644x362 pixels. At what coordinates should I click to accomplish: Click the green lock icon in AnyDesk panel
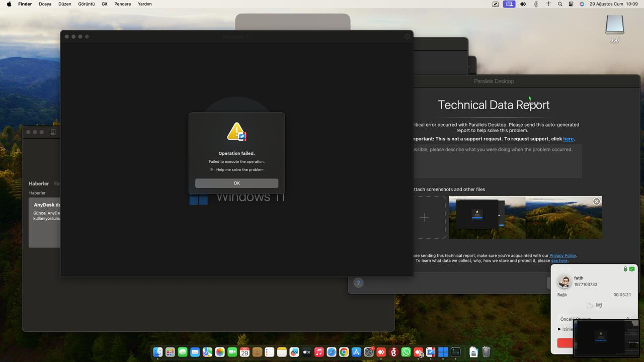tap(625, 269)
